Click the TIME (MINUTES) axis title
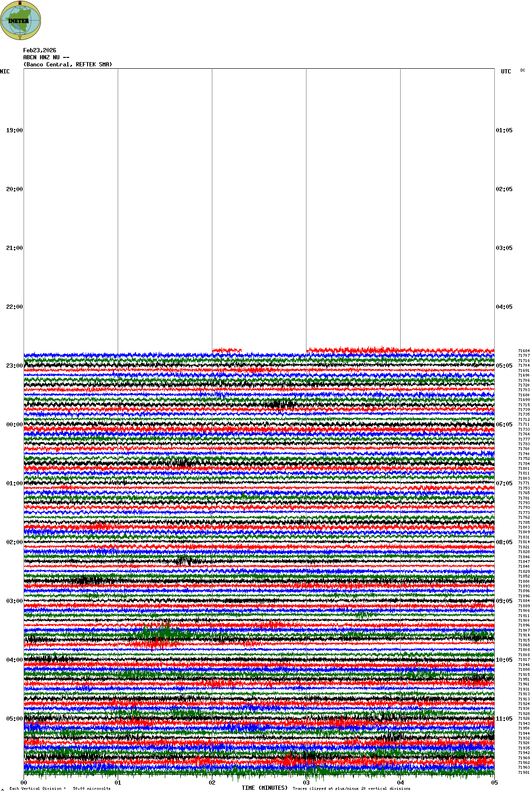 coord(265,788)
